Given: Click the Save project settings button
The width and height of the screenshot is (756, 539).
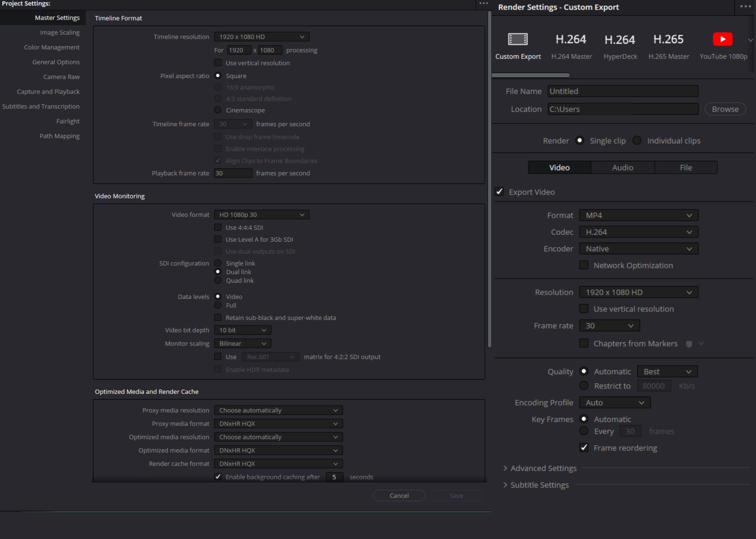Looking at the screenshot, I should coord(457,495).
